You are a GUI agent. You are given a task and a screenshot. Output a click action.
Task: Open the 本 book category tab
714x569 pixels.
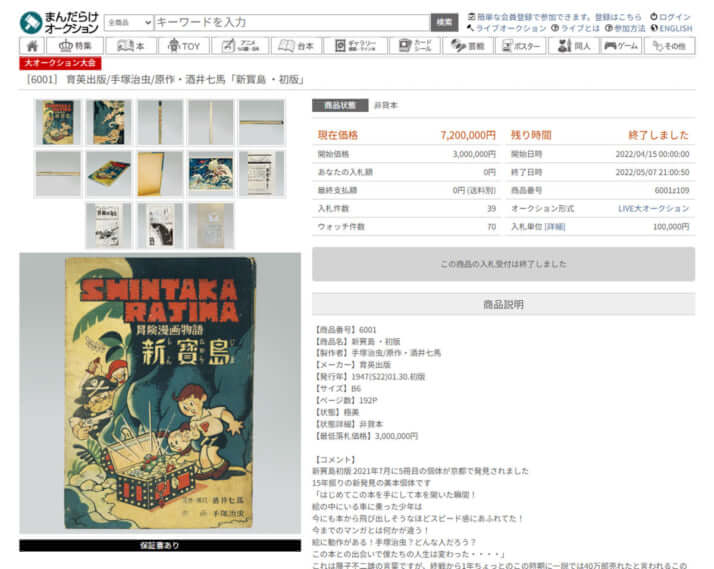131,46
